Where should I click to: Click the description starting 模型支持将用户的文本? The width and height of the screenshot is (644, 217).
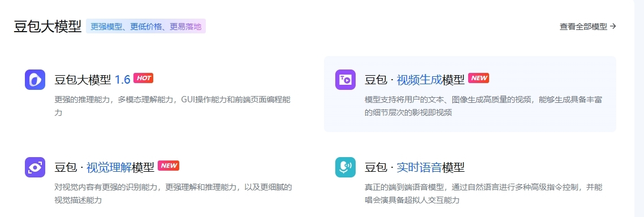point(483,106)
